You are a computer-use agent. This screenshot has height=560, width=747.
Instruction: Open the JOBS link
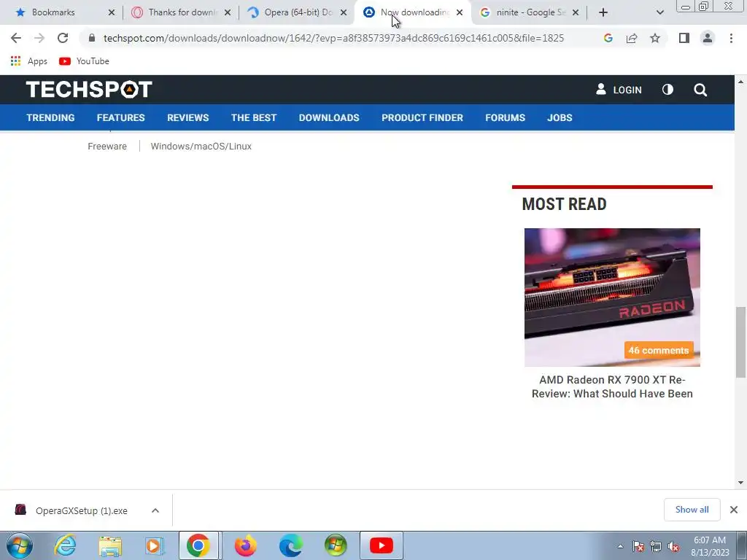coord(560,117)
